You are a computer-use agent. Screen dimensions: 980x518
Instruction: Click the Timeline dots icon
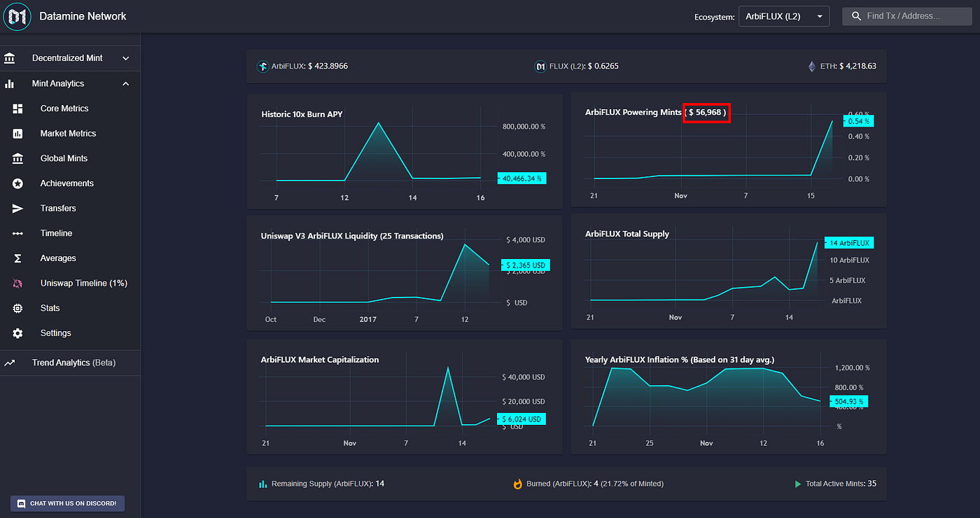coord(17,233)
